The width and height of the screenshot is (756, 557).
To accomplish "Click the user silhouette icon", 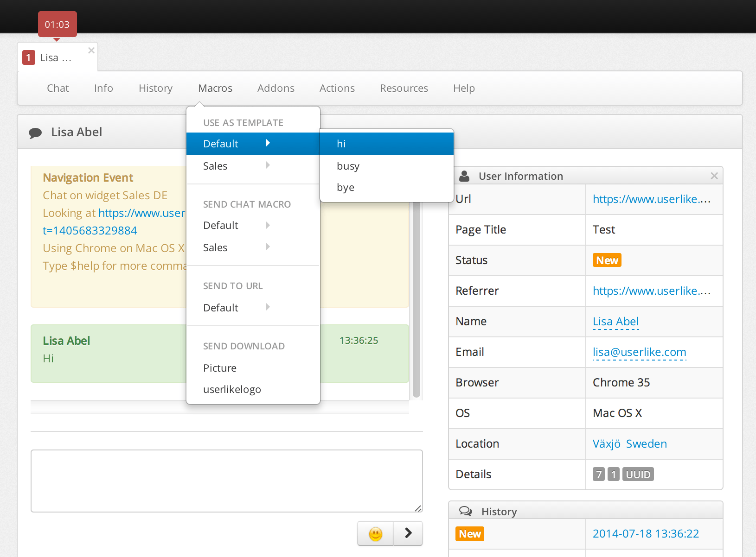I will tap(464, 176).
